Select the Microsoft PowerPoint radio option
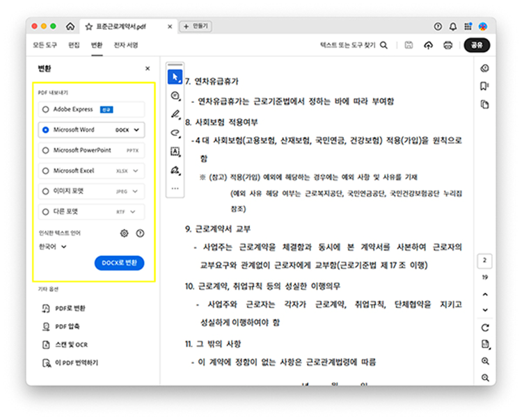Image resolution: width=522 pixels, height=420 pixels. click(46, 150)
